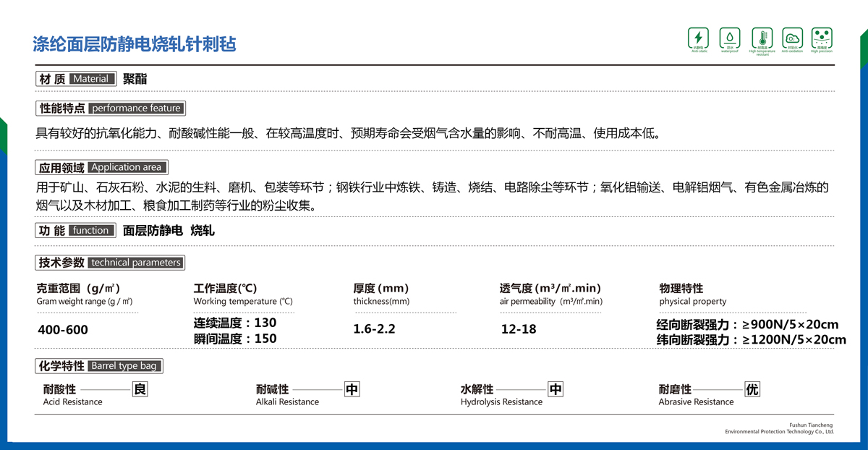The width and height of the screenshot is (868, 450).
Task: Click the 中 rating box for Alkali Resistance
Action: click(x=352, y=390)
